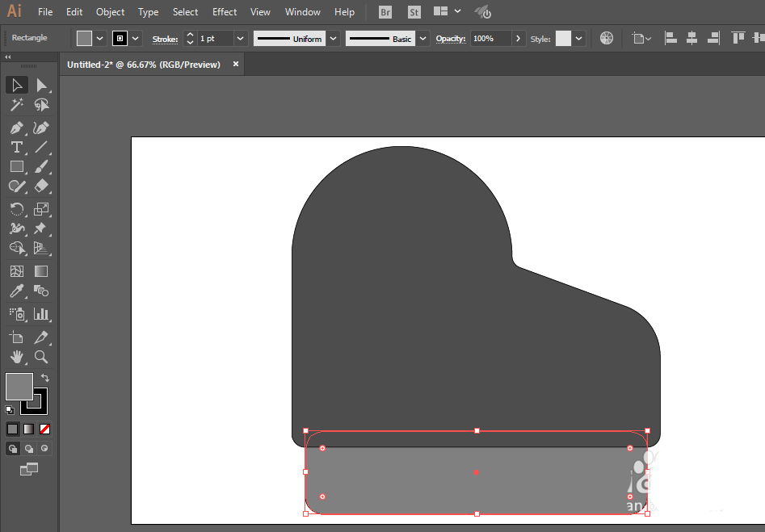This screenshot has width=765, height=532.
Task: Open shape transform options dropdown
Action: 641,38
